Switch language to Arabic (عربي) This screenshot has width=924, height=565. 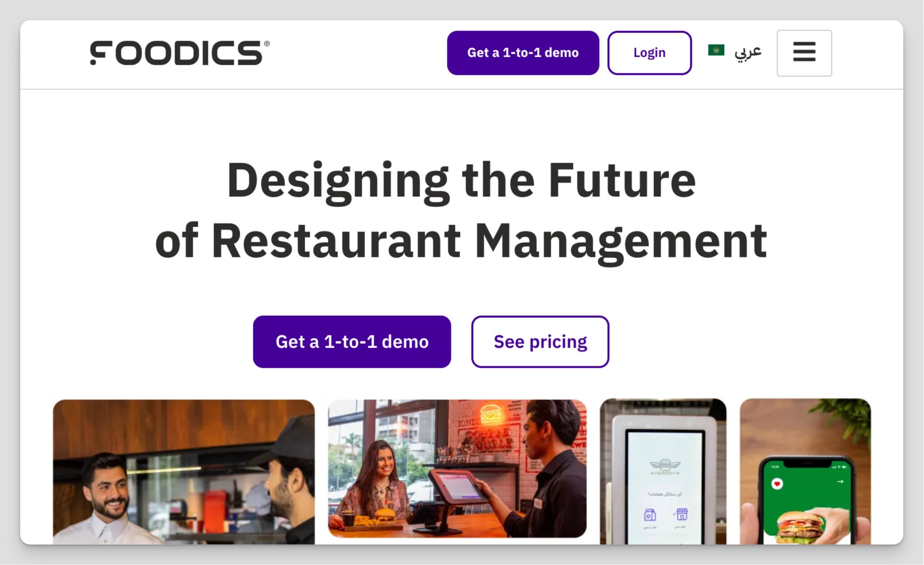[748, 53]
